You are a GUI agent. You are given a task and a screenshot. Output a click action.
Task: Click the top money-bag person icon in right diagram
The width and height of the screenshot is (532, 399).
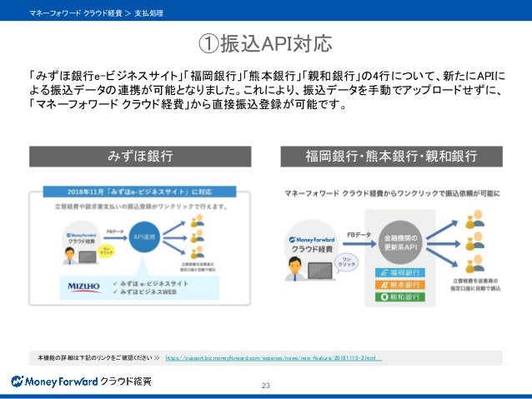pyautogui.click(x=474, y=220)
